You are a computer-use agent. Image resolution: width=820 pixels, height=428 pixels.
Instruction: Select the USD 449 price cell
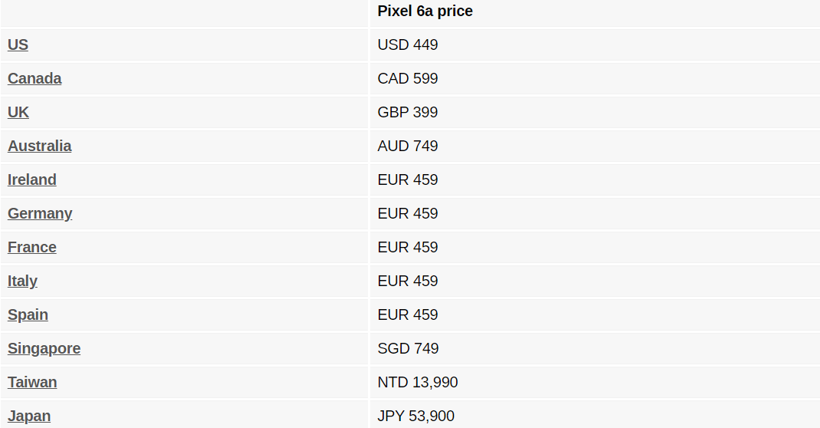[408, 45]
